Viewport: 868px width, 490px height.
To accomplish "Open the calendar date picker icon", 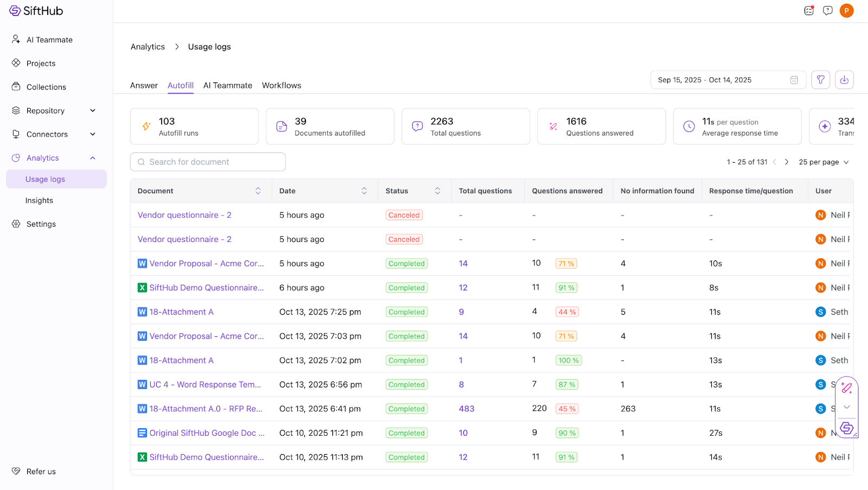I will pos(794,80).
